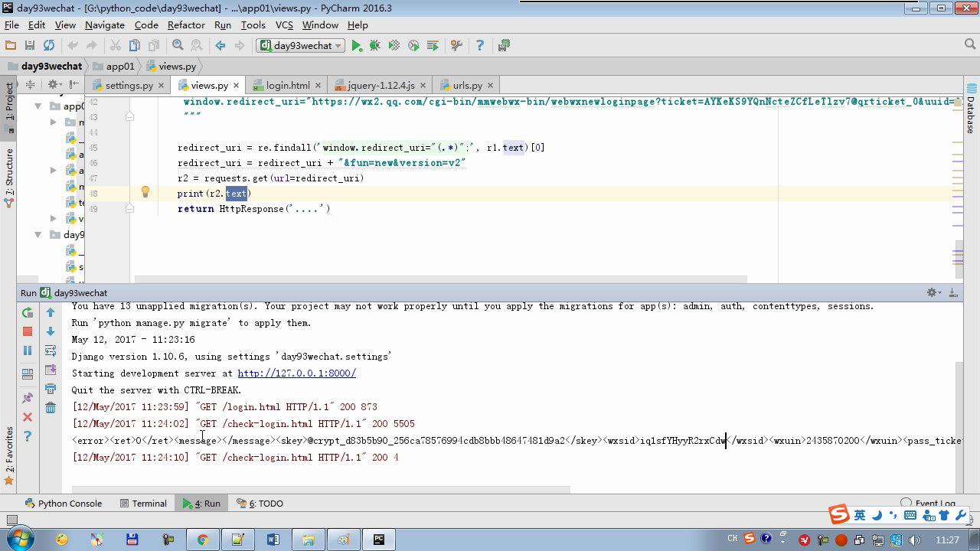This screenshot has width=980, height=551.
Task: Switch to the login.html editor tab
Action: pos(287,85)
